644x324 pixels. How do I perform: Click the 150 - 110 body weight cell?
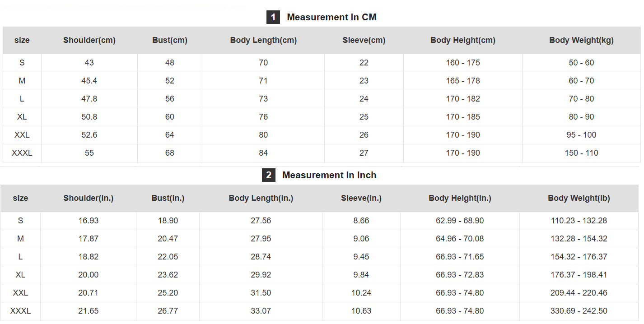[x=581, y=153]
